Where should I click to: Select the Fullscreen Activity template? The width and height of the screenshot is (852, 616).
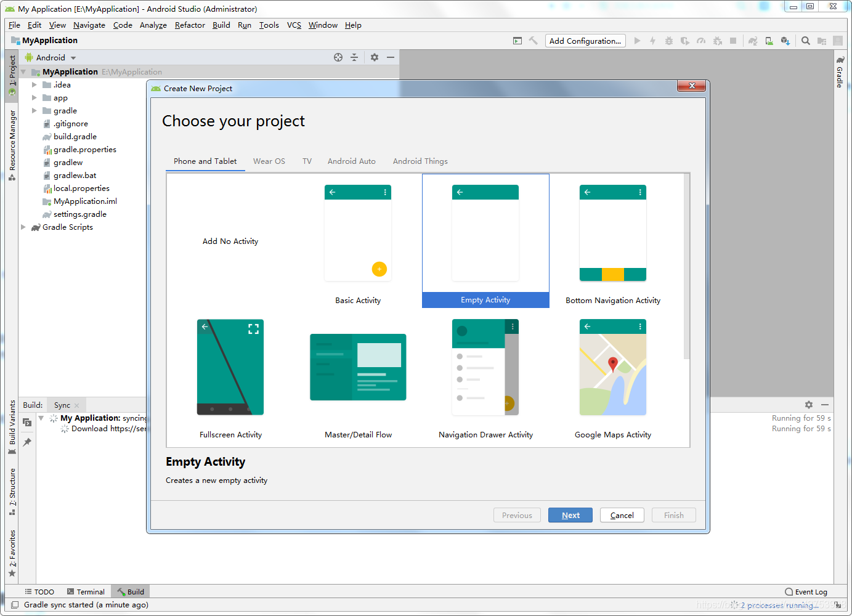pos(230,376)
